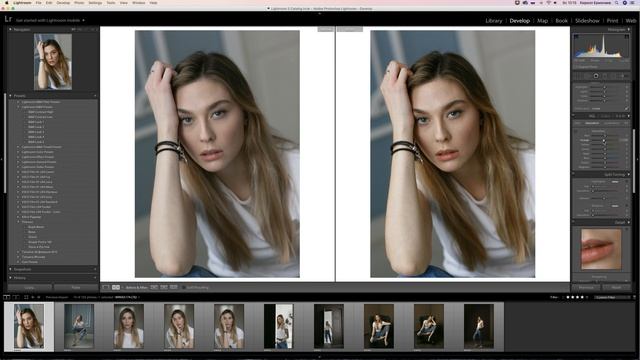Switch to Loupe view in the toolbar
The height and width of the screenshot is (360, 640).
point(106,287)
